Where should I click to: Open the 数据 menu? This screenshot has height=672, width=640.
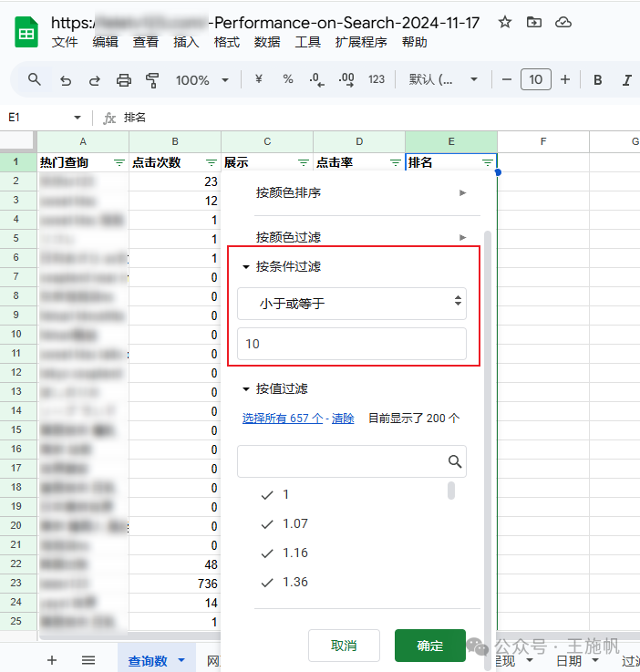click(267, 42)
